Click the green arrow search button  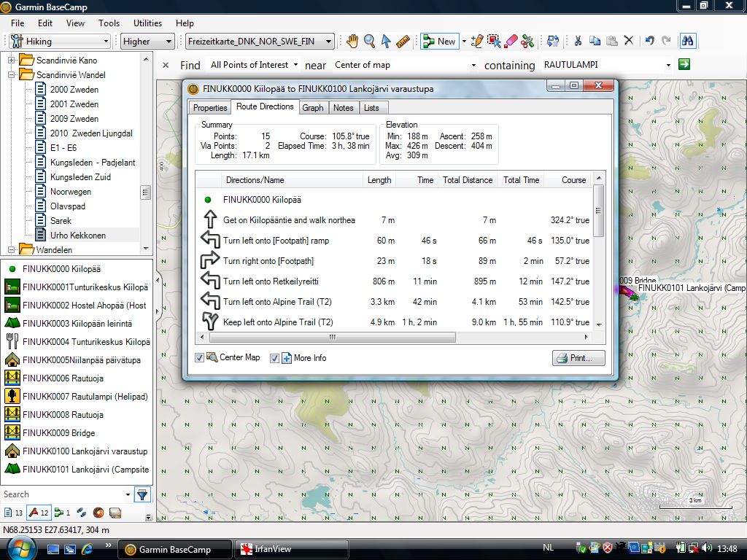click(684, 65)
